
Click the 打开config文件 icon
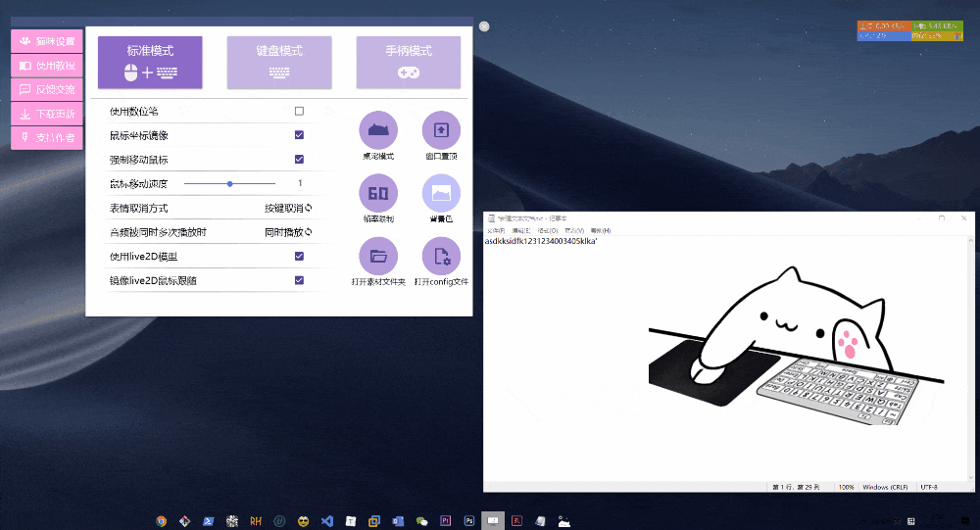pos(441,257)
